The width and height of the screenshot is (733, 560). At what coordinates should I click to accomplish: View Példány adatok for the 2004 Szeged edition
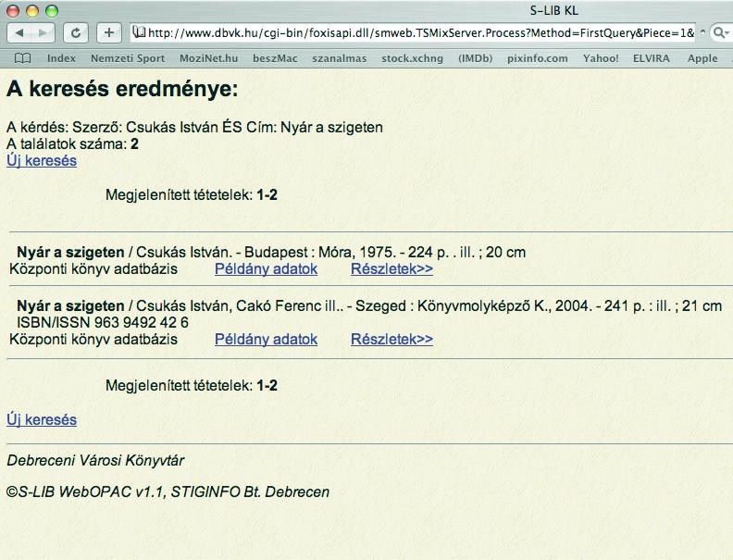point(266,340)
